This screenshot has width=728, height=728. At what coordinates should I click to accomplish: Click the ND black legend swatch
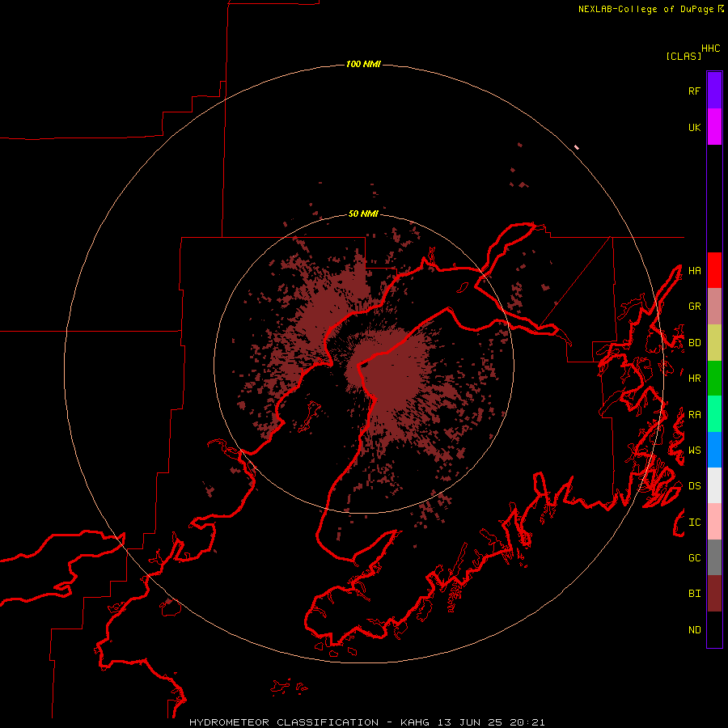tap(714, 629)
